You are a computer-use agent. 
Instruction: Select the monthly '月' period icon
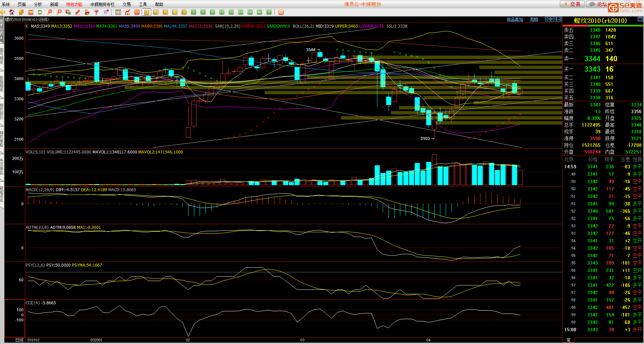tap(165, 12)
